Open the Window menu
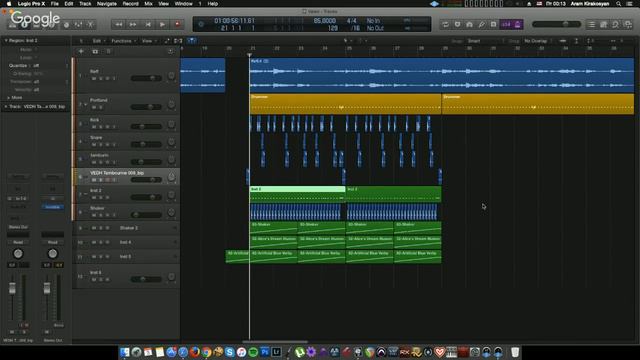640x360 pixels. (184, 4)
